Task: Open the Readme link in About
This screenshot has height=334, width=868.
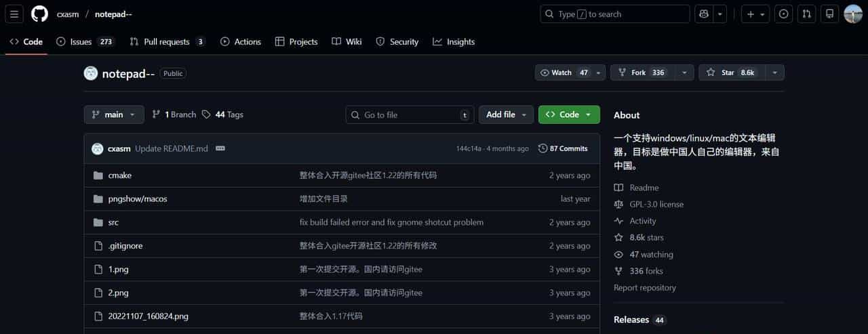Action: point(636,188)
